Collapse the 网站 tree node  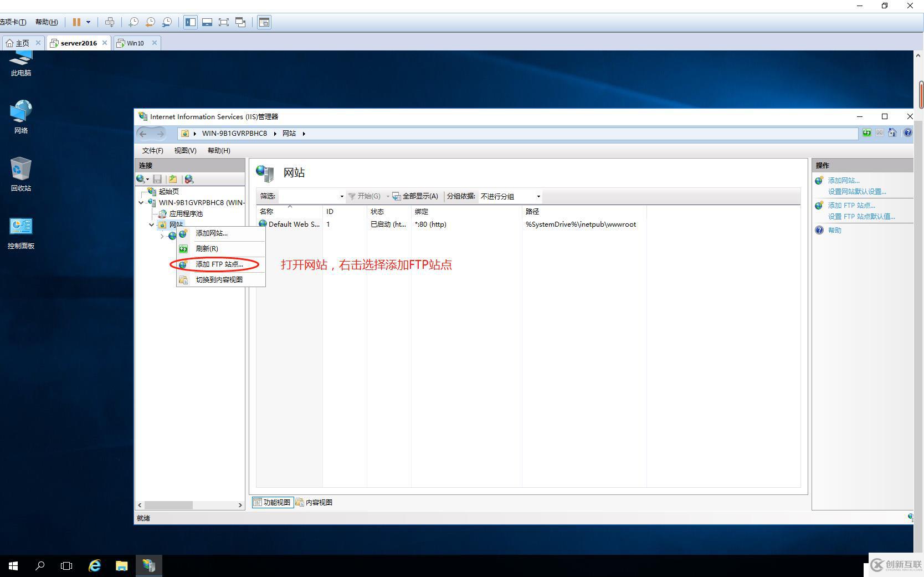point(151,225)
